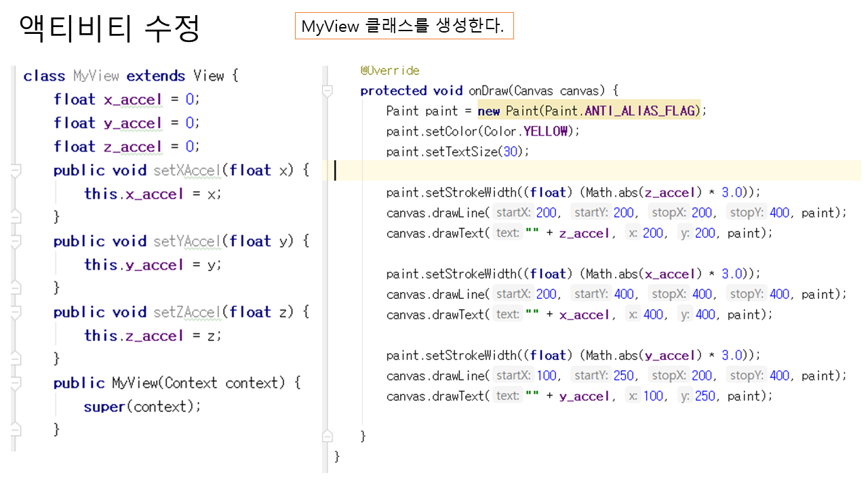This screenshot has height=488, width=868.
Task: Click the startX: hint in the first drawLine call
Action: click(x=512, y=213)
